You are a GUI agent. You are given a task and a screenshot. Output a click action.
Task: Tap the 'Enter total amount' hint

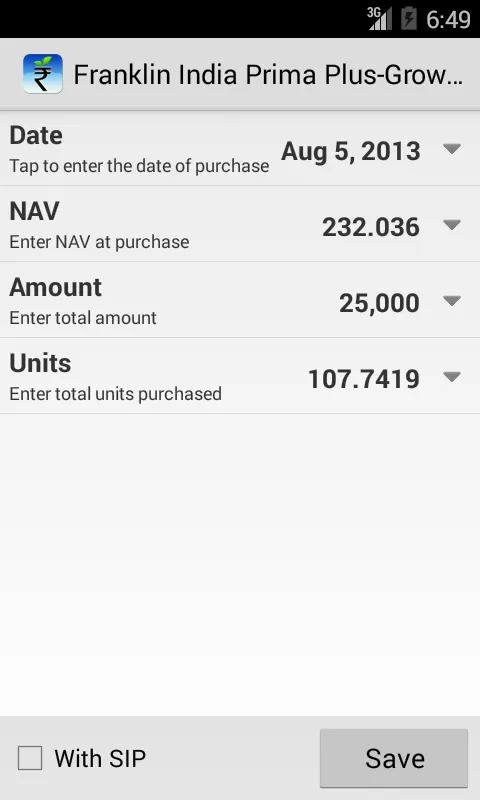(83, 318)
